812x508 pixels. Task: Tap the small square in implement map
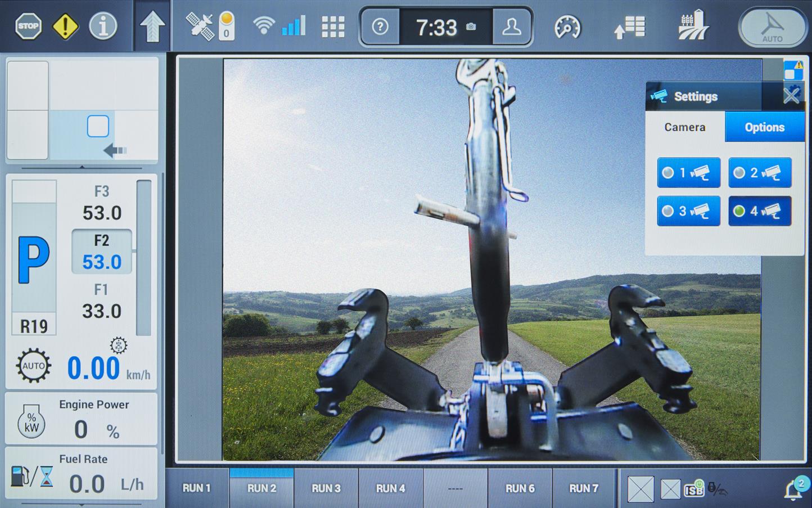coord(98,126)
